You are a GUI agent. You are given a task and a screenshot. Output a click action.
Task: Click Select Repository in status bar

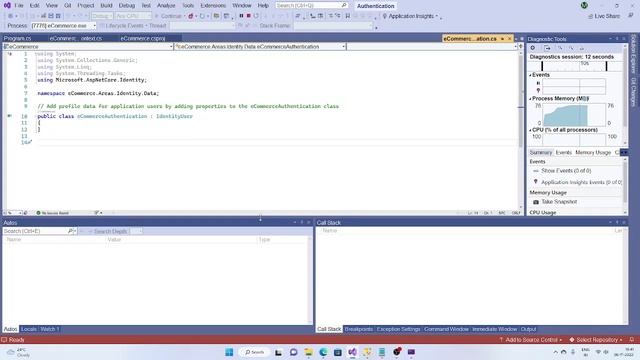coord(596,340)
